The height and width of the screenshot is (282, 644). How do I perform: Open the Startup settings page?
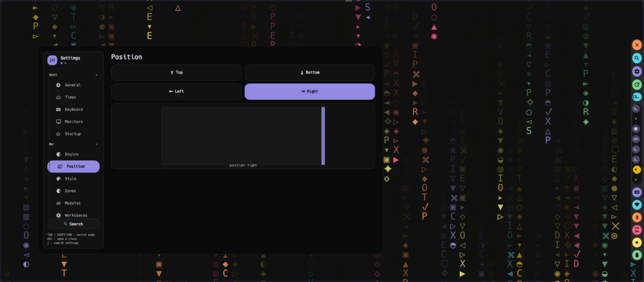pyautogui.click(x=74, y=134)
